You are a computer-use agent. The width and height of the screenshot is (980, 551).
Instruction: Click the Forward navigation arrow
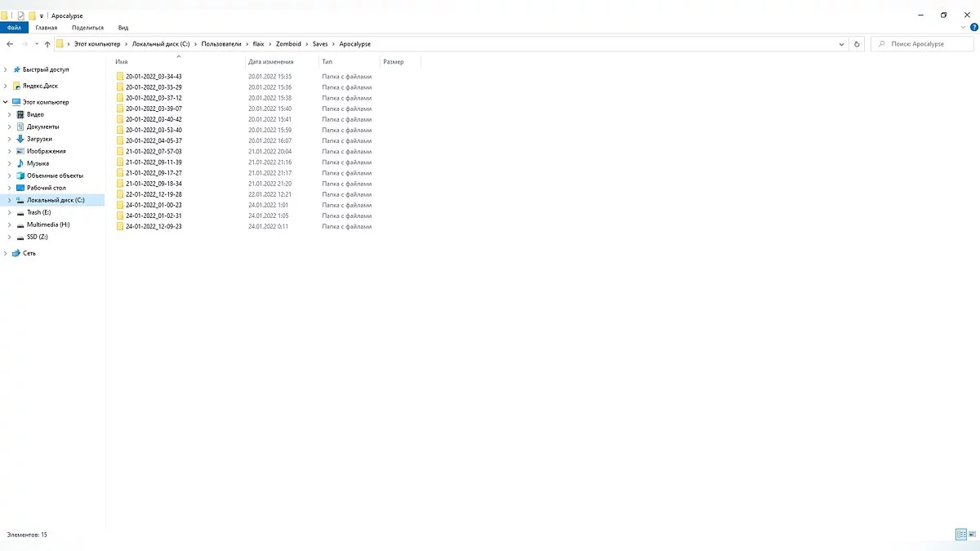tap(24, 44)
